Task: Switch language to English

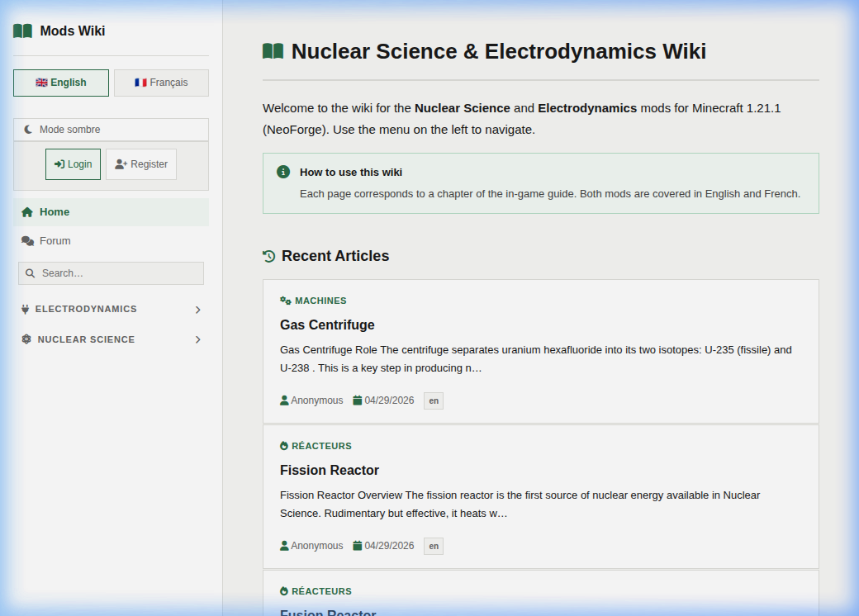Action: coord(61,83)
